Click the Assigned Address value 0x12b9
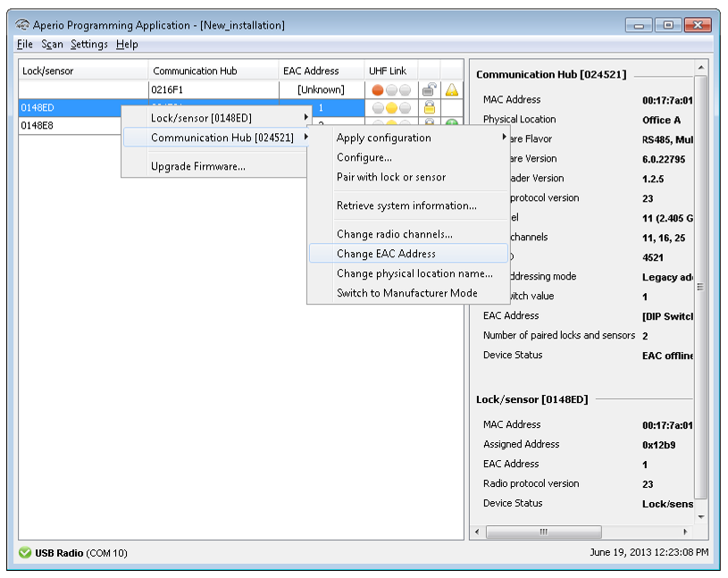Screen dimensions: 728x578 click(658, 445)
